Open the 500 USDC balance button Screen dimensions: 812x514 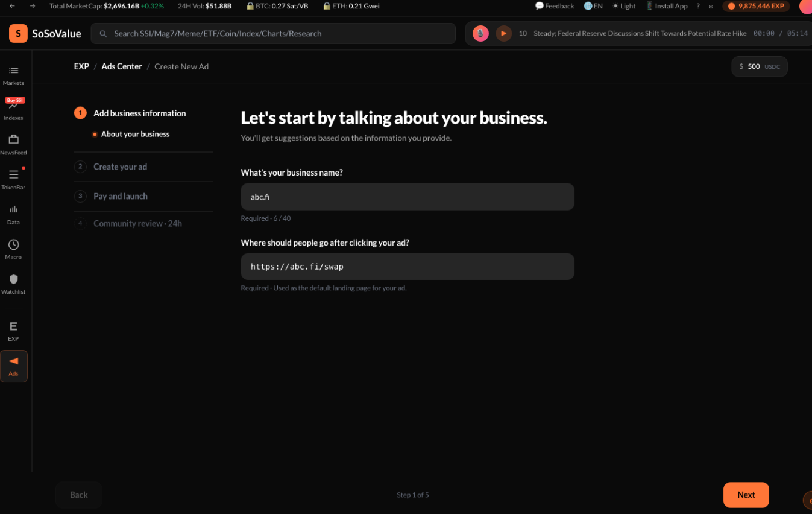click(760, 66)
